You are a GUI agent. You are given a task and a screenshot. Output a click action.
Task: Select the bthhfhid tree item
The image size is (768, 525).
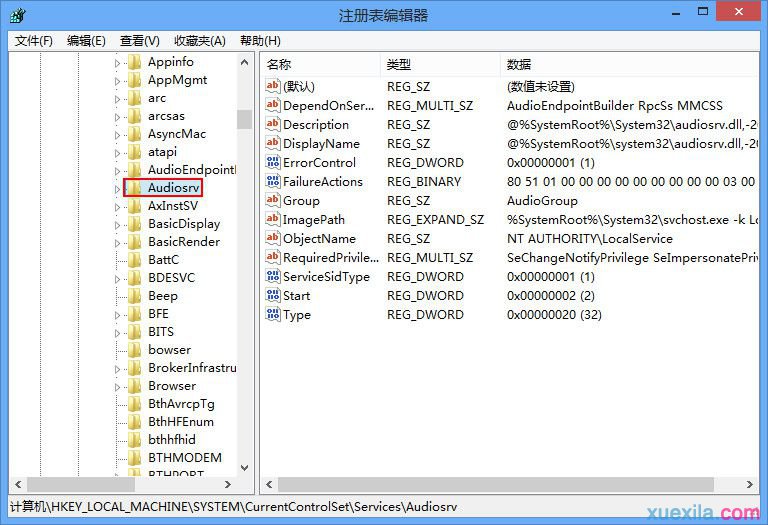pyautogui.click(x=171, y=440)
